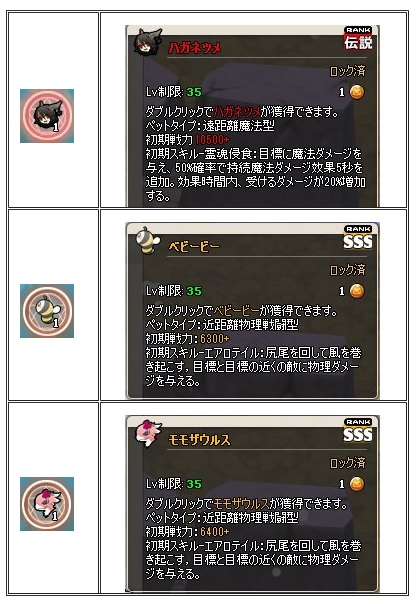Image resolution: width=420 pixels, height=604 pixels.
Task: Click ロック済 label in ハガネツメ tooltip
Action: pos(348,71)
